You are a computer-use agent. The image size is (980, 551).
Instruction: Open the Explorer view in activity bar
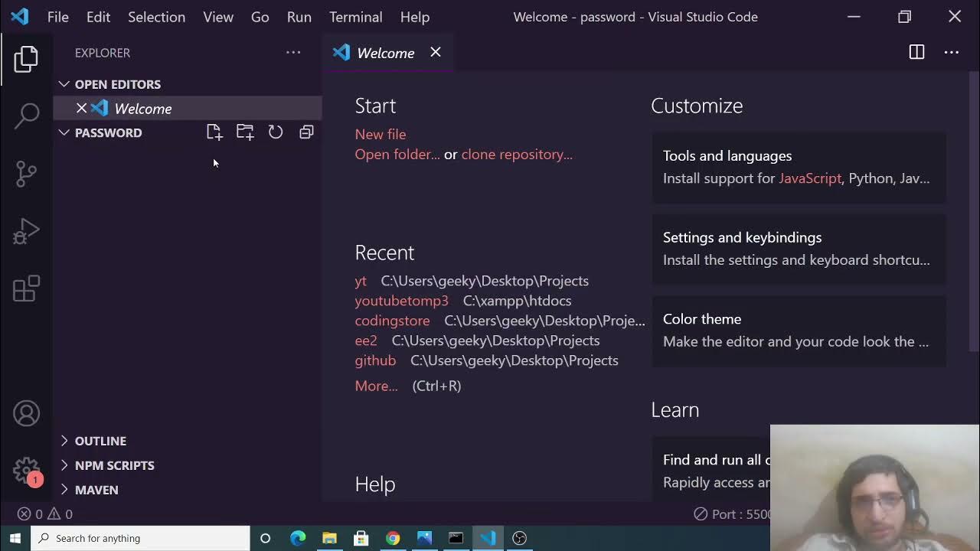[x=26, y=59]
